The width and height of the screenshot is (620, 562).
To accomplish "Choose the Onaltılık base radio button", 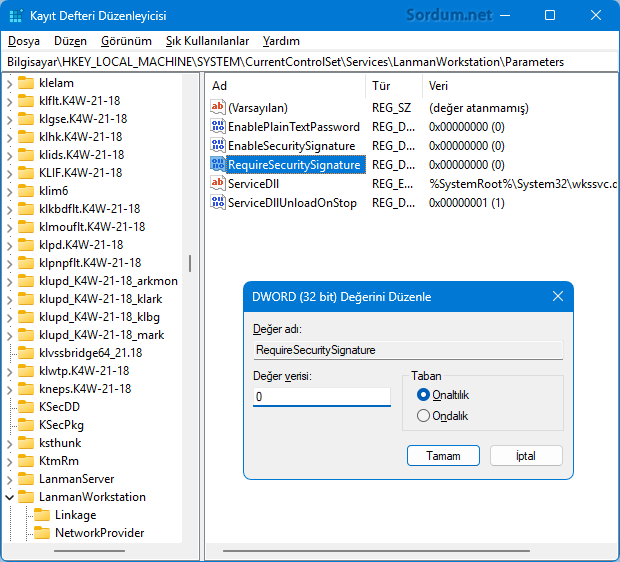I will [423, 395].
